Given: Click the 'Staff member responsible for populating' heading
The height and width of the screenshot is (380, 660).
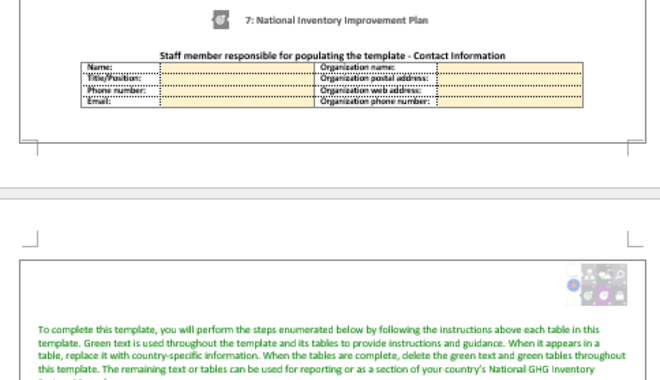Looking at the screenshot, I should (332, 56).
